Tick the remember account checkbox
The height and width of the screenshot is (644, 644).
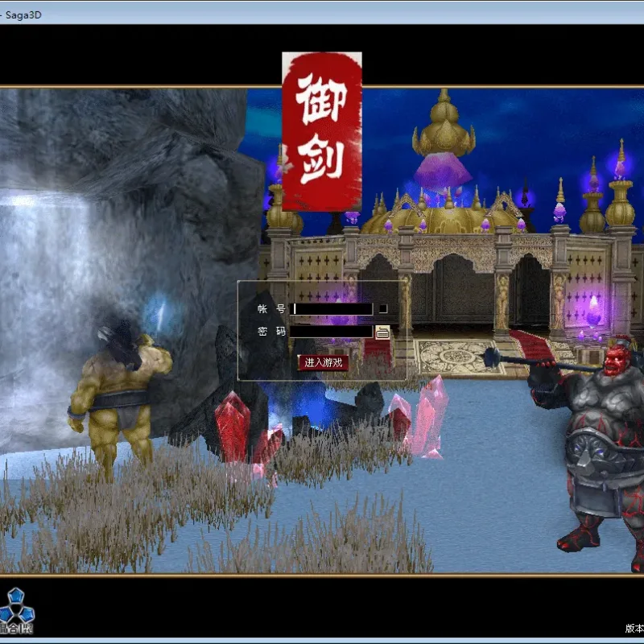click(x=383, y=308)
